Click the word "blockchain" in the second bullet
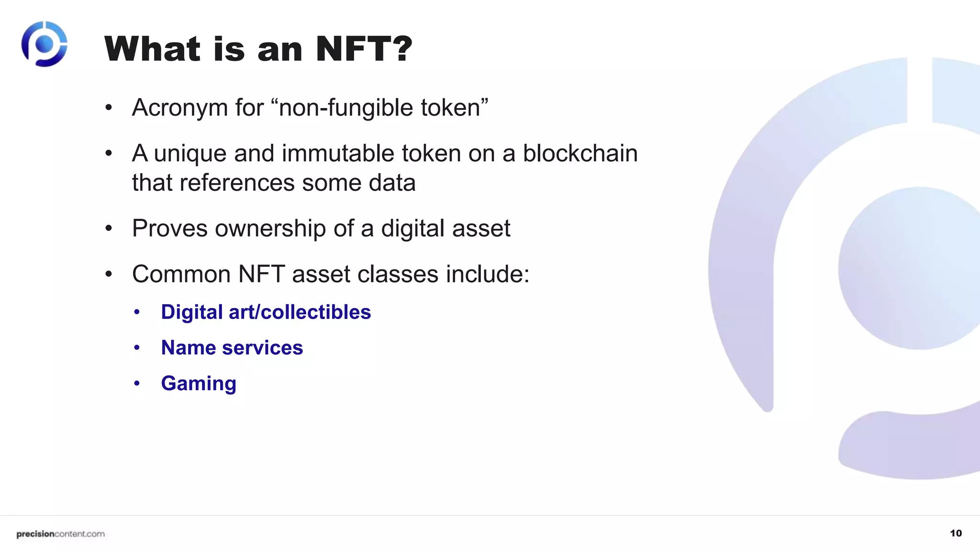This screenshot has height=551, width=980. [x=580, y=154]
